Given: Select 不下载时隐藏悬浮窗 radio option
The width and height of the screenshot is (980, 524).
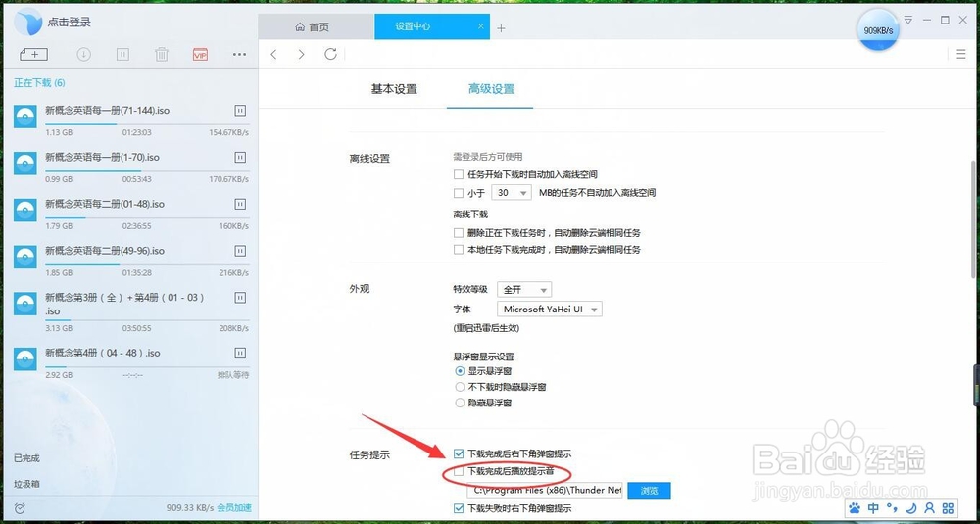Looking at the screenshot, I should pyautogui.click(x=460, y=387).
